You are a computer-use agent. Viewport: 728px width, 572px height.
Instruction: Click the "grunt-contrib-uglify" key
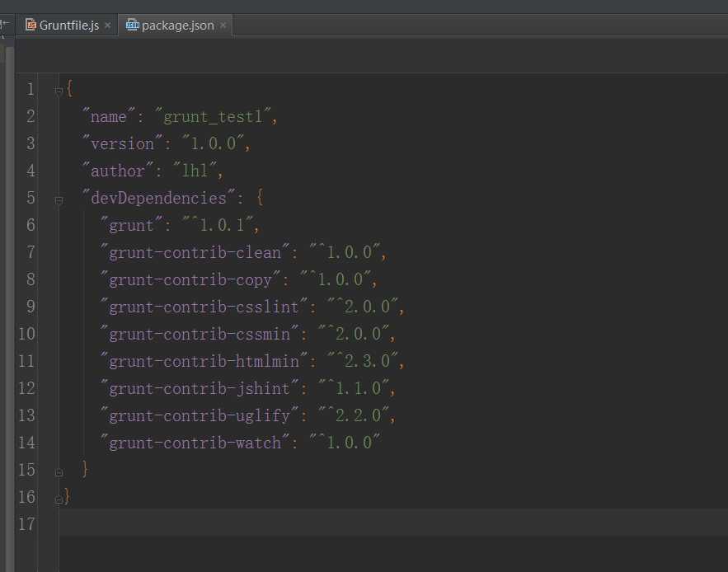(x=200, y=415)
